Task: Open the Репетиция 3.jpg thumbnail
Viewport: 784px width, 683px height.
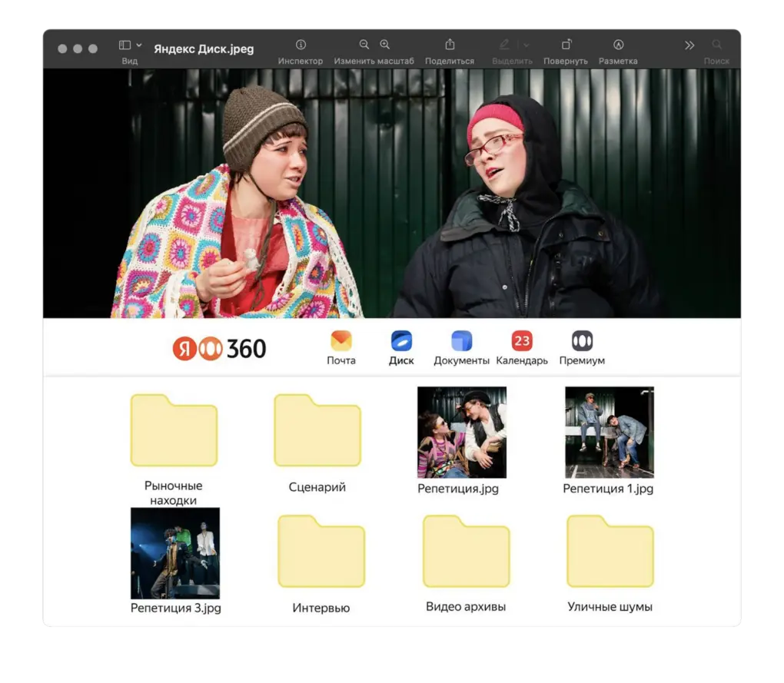Action: coord(175,553)
